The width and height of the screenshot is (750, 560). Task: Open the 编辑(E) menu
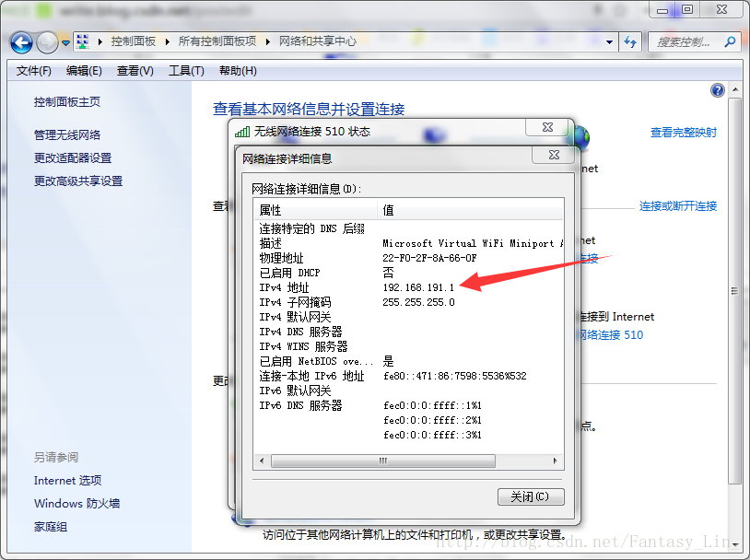click(x=84, y=71)
